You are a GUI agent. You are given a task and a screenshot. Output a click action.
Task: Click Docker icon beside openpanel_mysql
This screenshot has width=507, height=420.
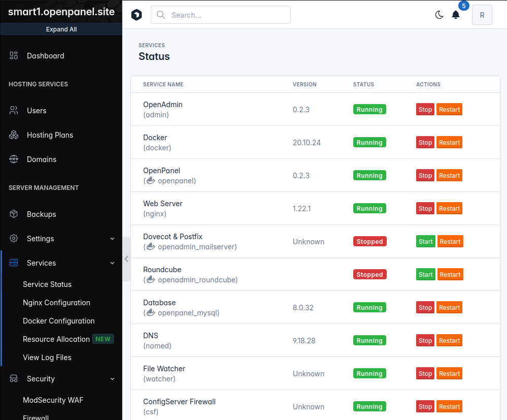coord(151,312)
